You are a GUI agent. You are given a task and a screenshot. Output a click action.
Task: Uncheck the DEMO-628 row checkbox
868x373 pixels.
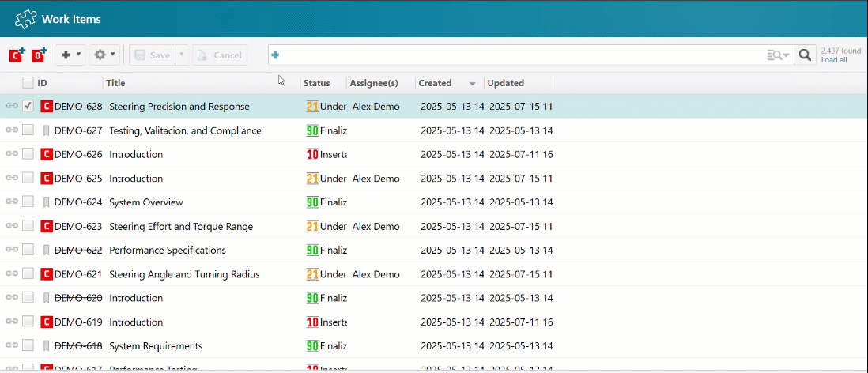coord(28,106)
